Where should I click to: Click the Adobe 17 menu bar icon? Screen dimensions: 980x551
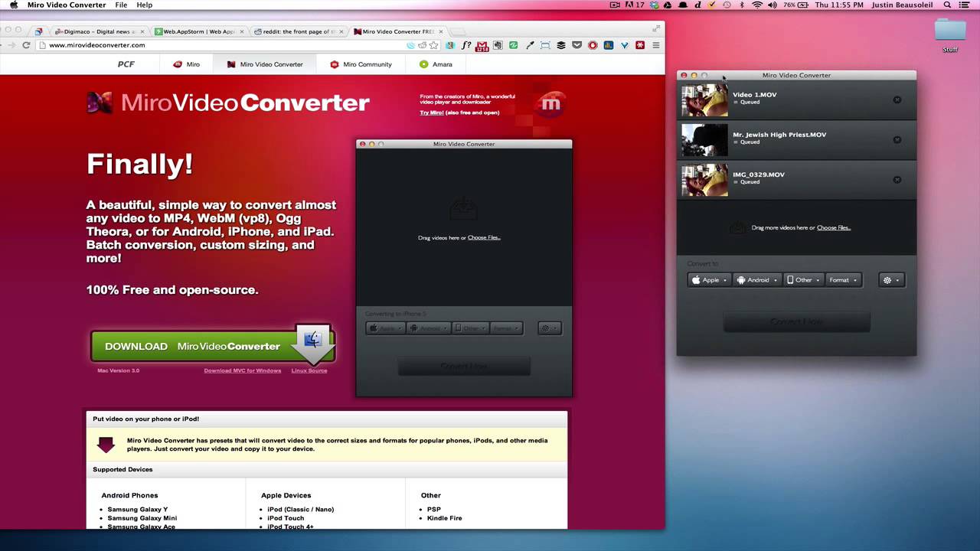[x=635, y=5]
